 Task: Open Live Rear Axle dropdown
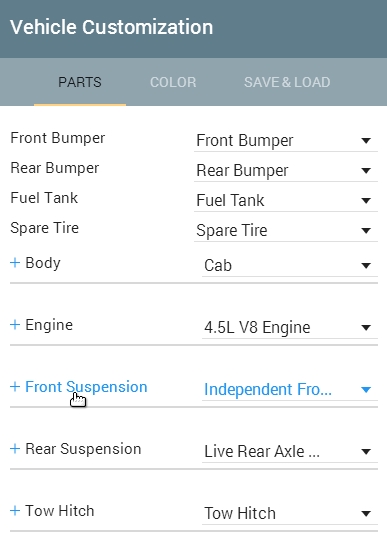(290, 451)
